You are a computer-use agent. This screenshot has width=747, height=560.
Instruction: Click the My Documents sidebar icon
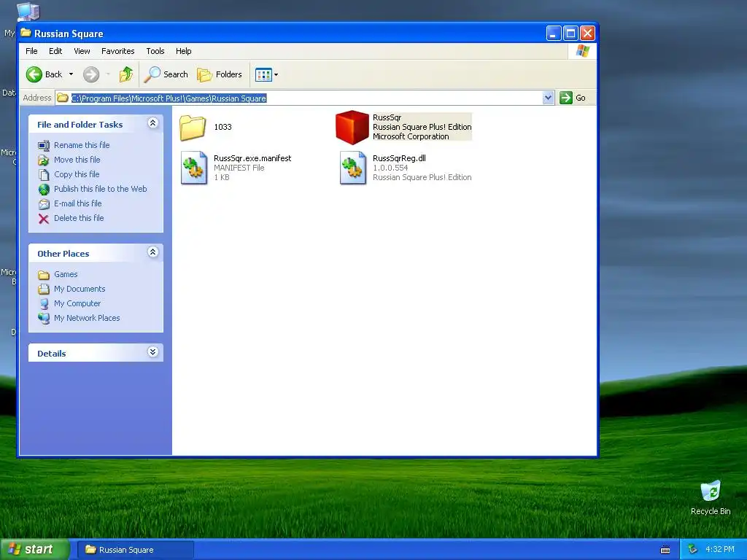pyautogui.click(x=44, y=289)
